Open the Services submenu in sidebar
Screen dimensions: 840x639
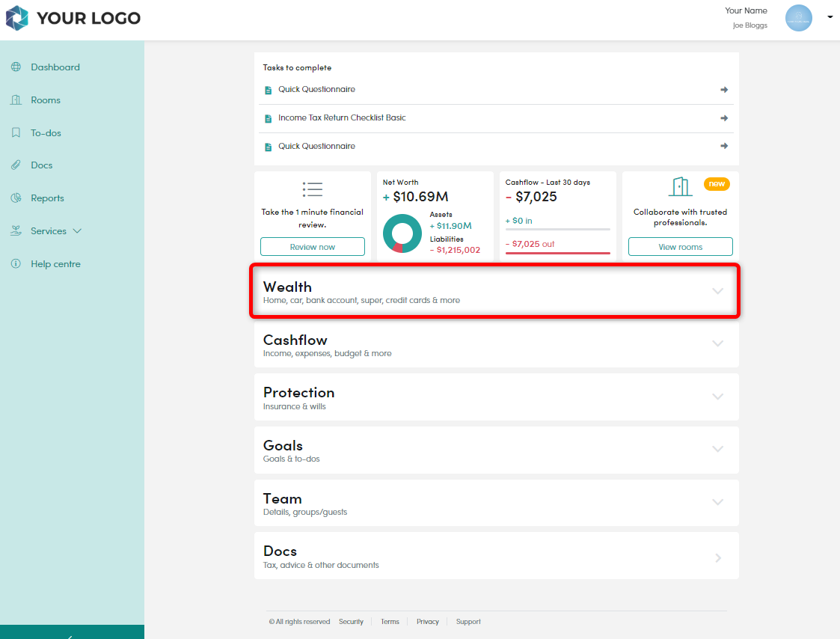pos(56,231)
